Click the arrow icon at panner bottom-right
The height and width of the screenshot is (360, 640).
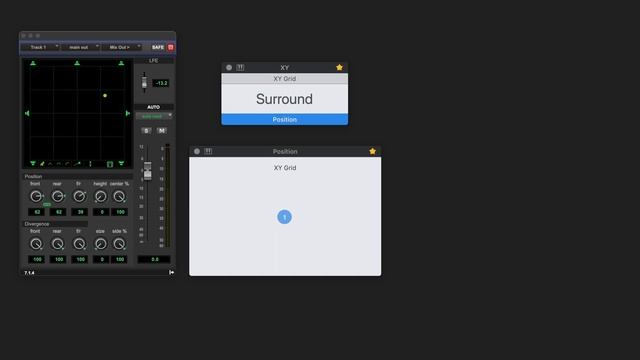point(171,272)
